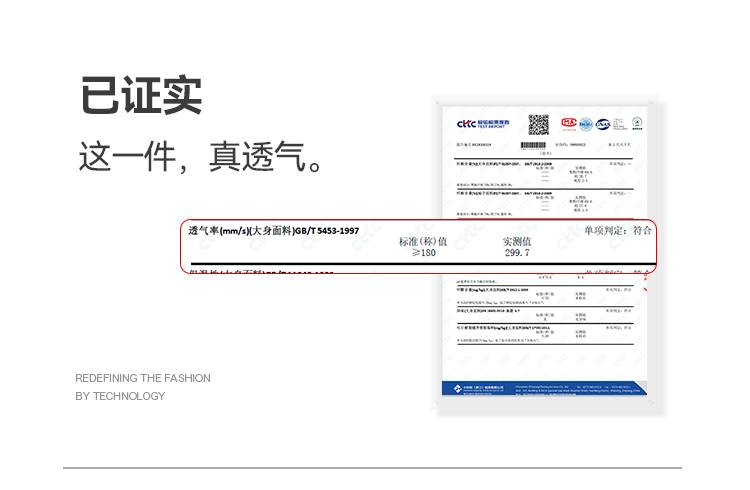Click the red CMA certification mark
The height and width of the screenshot is (490, 750).
point(569,123)
